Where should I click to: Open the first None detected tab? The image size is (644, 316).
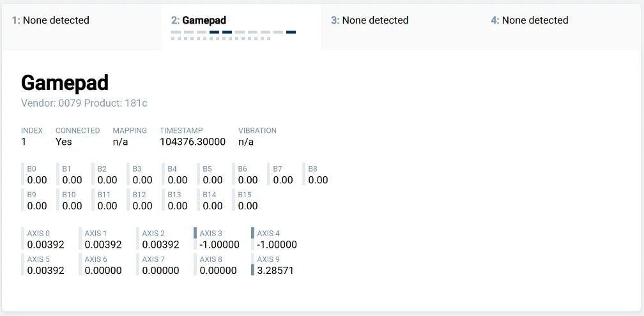pyautogui.click(x=82, y=27)
